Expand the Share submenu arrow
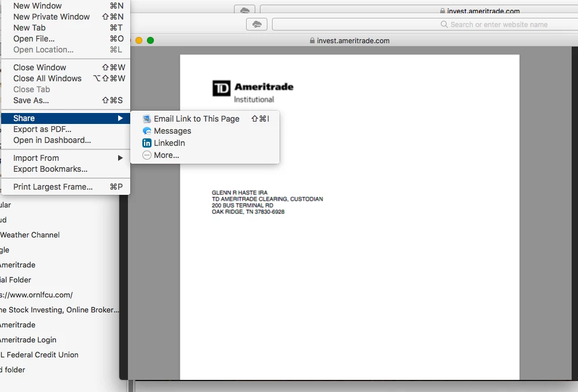578x392 pixels. pos(120,118)
